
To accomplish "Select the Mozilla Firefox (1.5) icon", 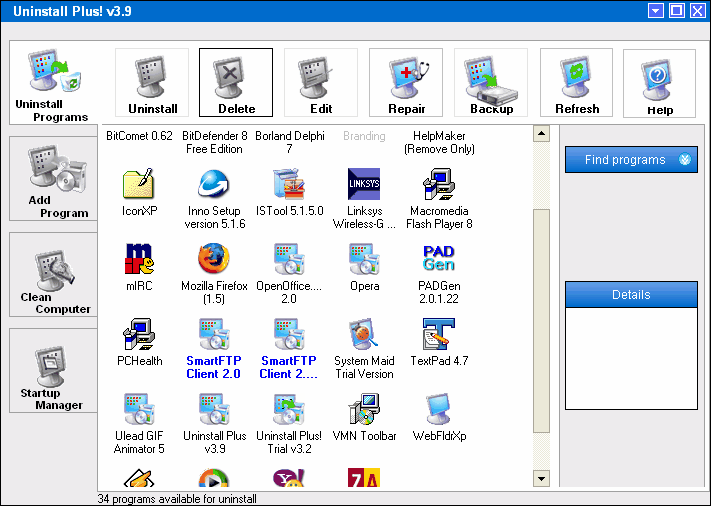I will [214, 259].
